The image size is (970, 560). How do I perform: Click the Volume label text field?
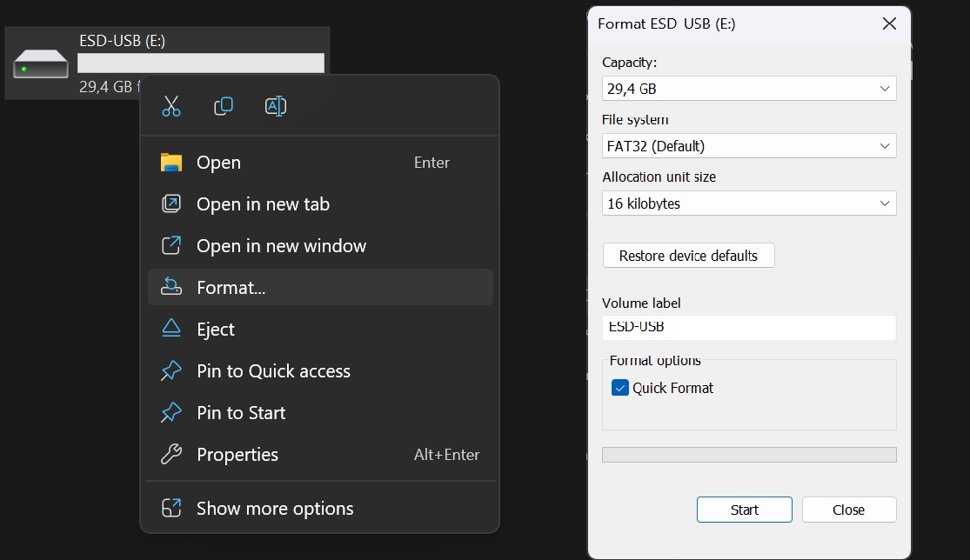[x=749, y=328]
